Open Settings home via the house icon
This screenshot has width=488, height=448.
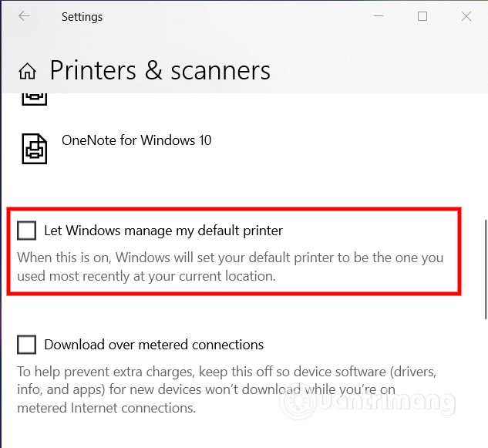tap(28, 71)
